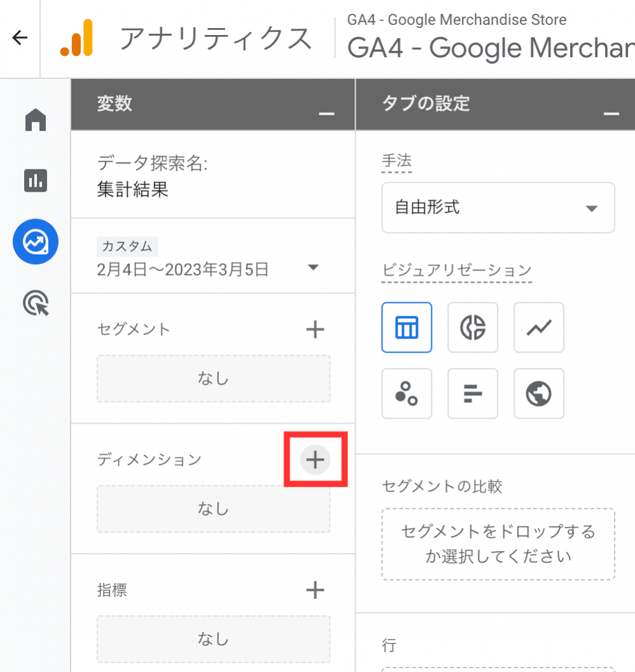Select the geo map visualization icon
The width and height of the screenshot is (635, 672).
tap(538, 393)
